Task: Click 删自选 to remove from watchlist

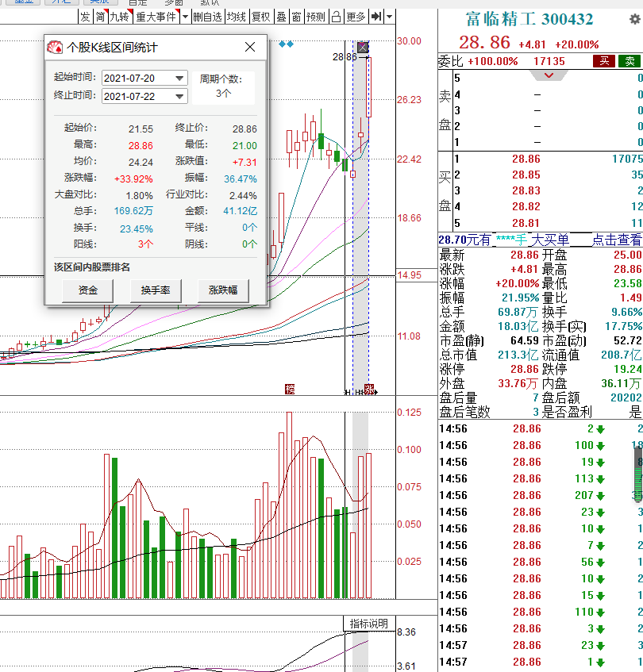Action: click(x=207, y=17)
